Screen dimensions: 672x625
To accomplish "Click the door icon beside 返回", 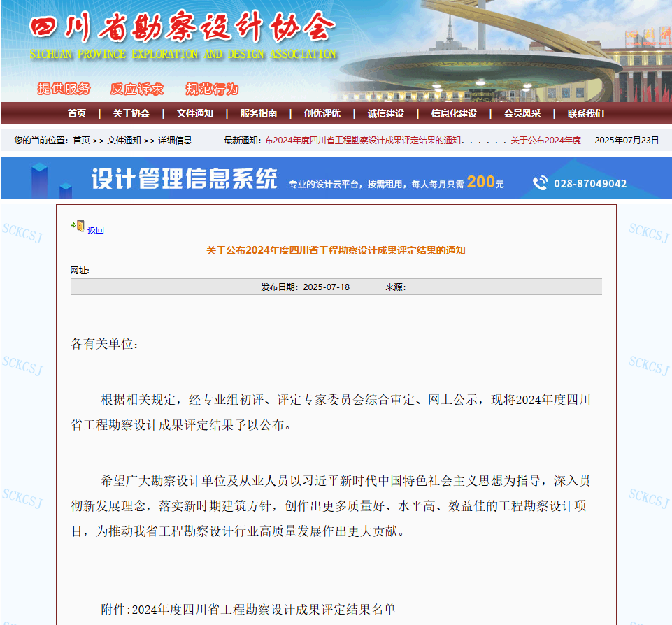I will pyautogui.click(x=78, y=227).
